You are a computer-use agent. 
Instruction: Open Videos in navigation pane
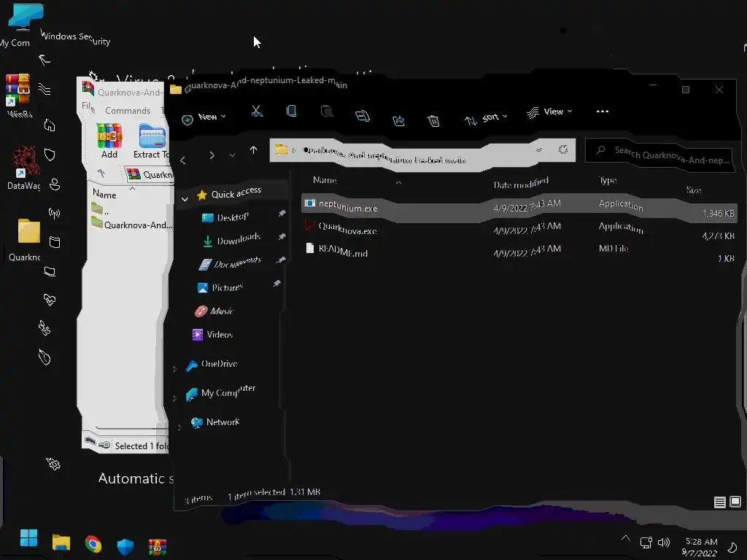212,334
